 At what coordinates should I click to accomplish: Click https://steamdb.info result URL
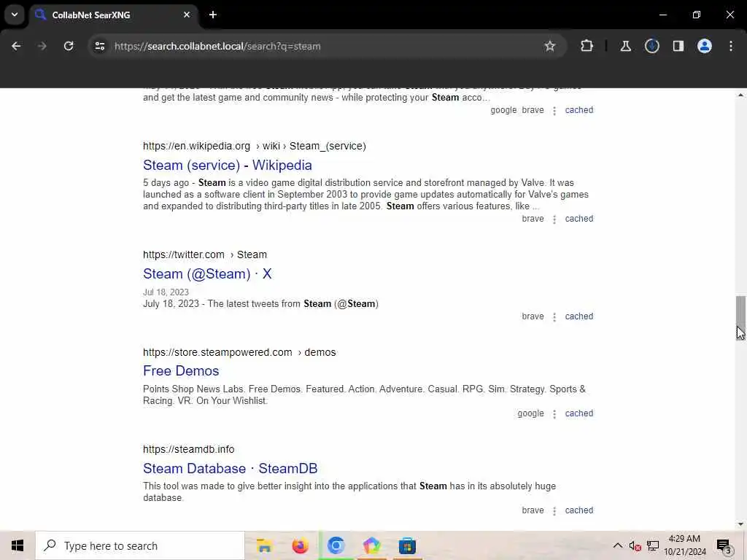click(x=189, y=449)
